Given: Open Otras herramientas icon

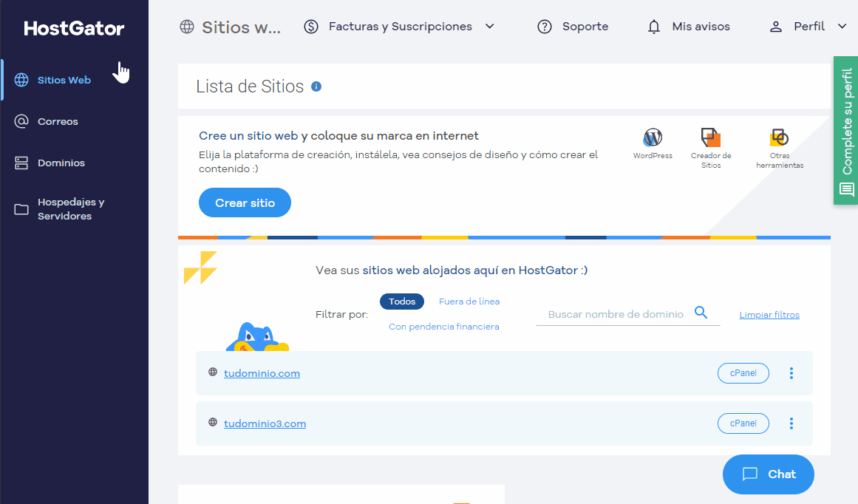Looking at the screenshot, I should [x=779, y=137].
